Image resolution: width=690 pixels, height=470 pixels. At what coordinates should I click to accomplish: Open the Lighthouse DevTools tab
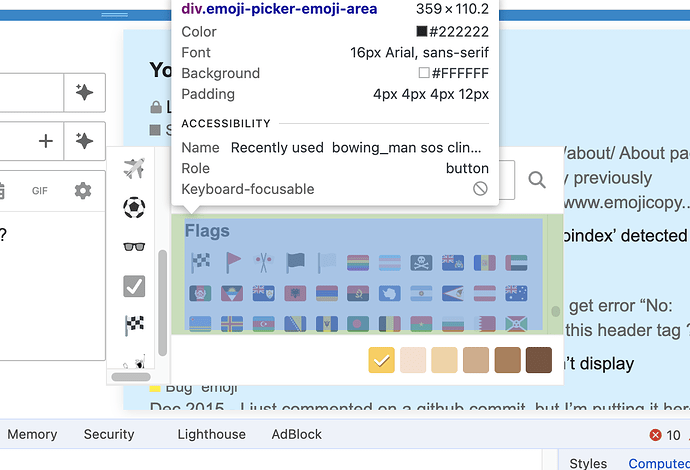[212, 434]
